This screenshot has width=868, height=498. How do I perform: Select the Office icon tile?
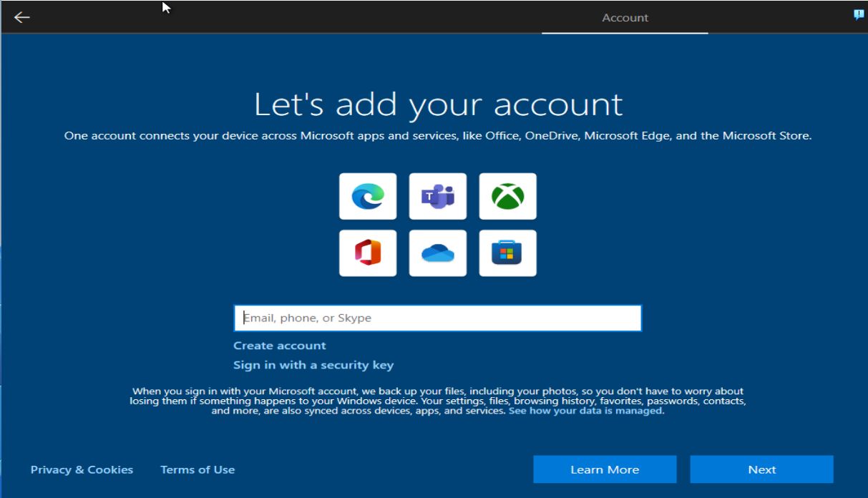point(368,253)
